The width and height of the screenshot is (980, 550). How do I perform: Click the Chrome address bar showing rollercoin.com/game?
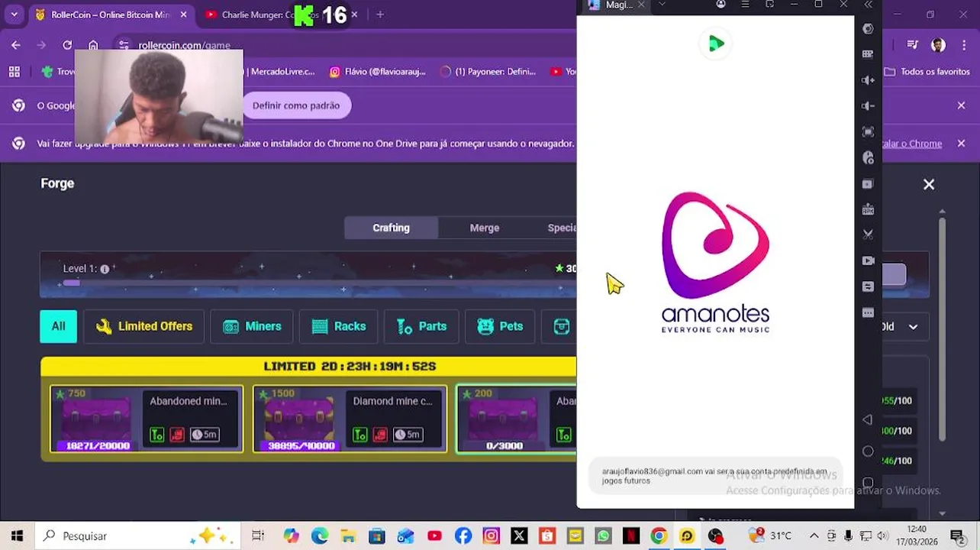point(343,45)
